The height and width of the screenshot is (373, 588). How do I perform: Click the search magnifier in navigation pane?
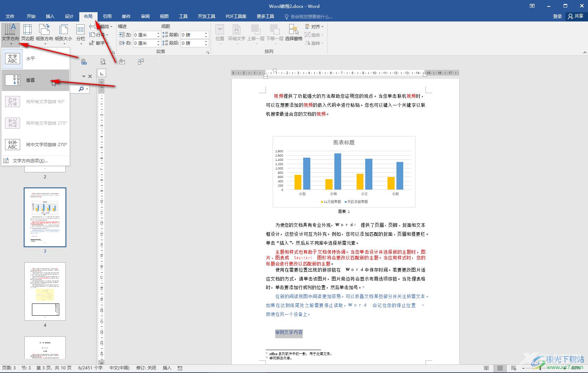pos(81,89)
